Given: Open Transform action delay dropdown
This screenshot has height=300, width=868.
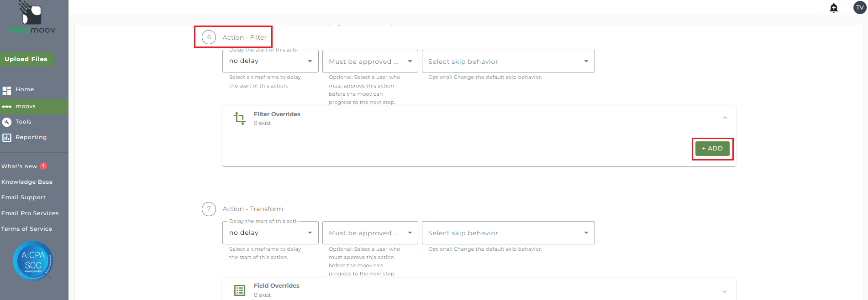Looking at the screenshot, I should [x=270, y=233].
